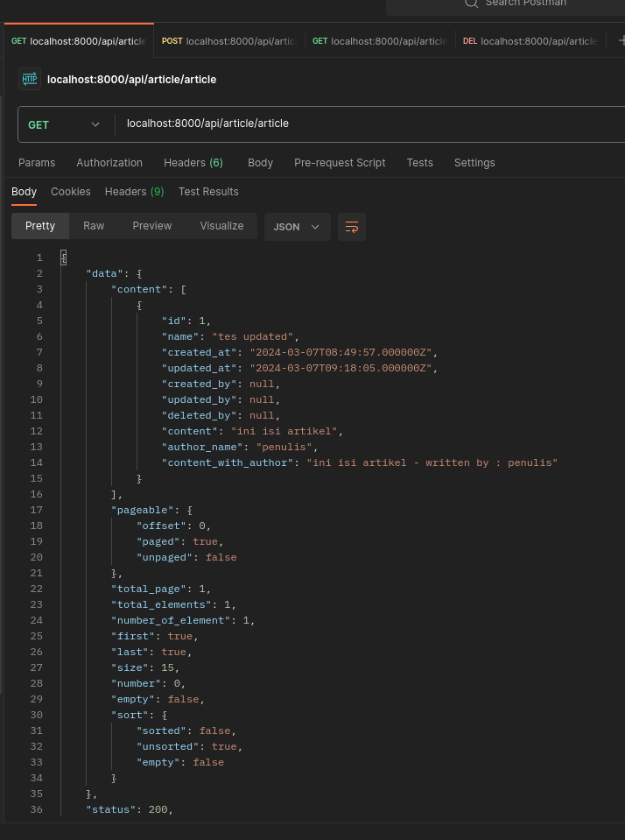The image size is (625, 840).
Task: Switch to the POST request tab
Action: tap(229, 41)
